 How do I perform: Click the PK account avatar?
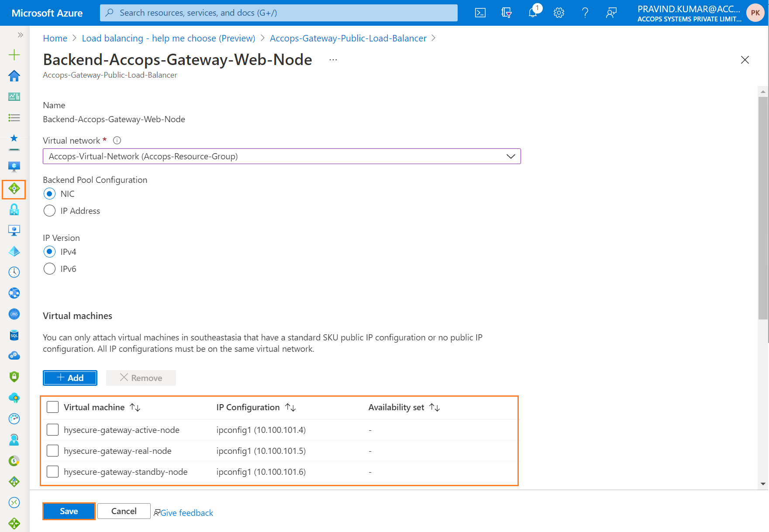point(755,13)
